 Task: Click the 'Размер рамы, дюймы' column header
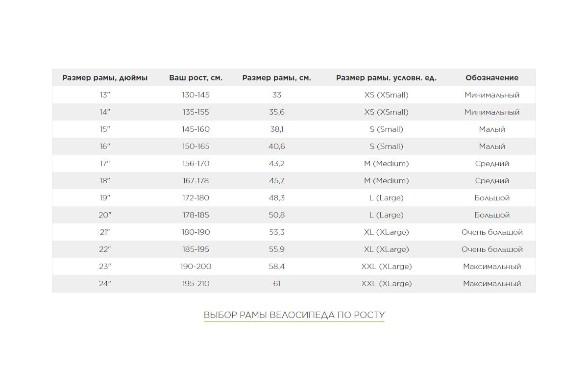click(x=105, y=78)
